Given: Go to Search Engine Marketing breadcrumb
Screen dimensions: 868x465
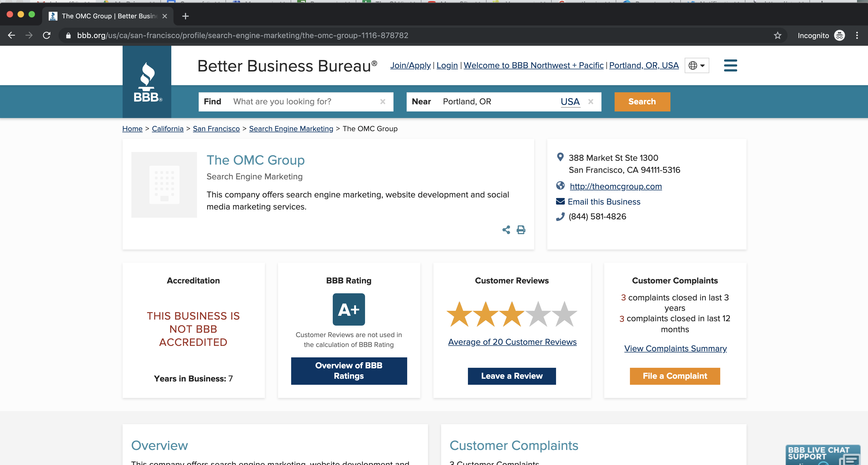Looking at the screenshot, I should point(291,128).
